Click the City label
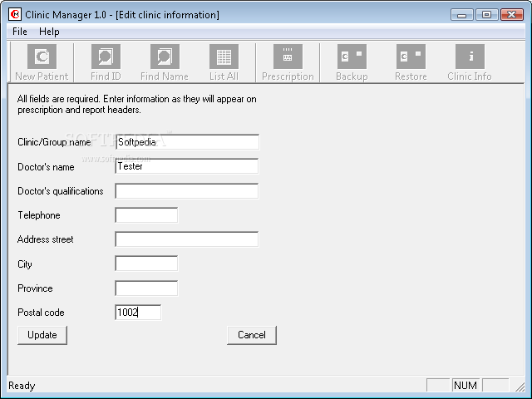The width and height of the screenshot is (532, 399). tap(25, 264)
